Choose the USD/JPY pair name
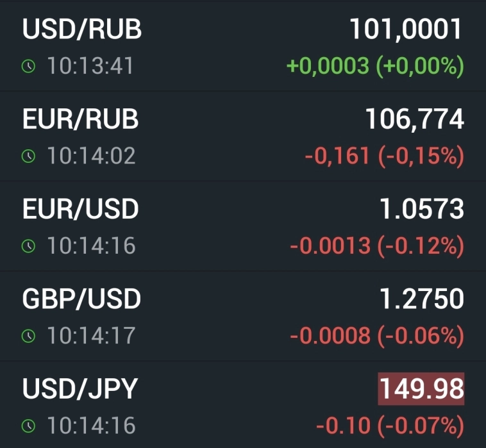486x448 pixels. point(80,388)
